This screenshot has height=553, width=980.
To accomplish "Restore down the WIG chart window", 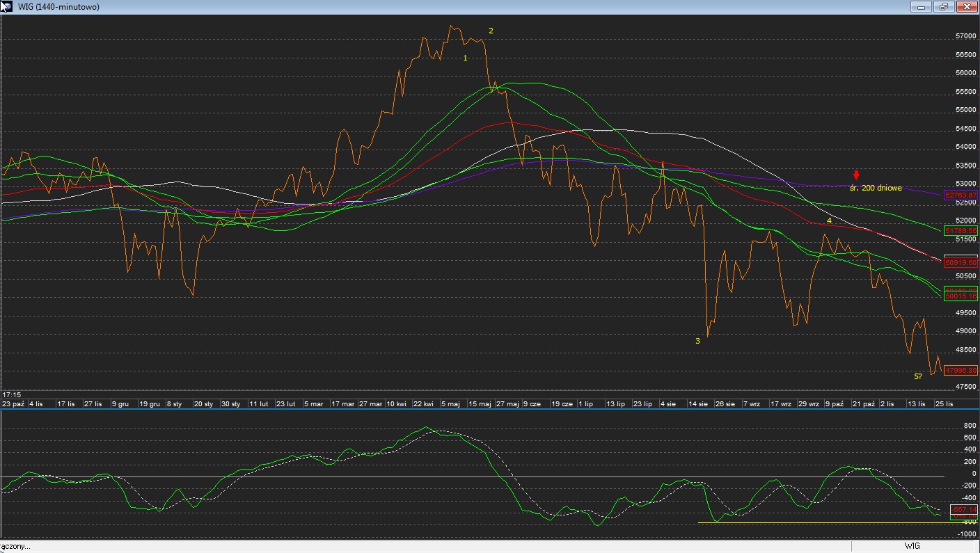I will (x=944, y=6).
